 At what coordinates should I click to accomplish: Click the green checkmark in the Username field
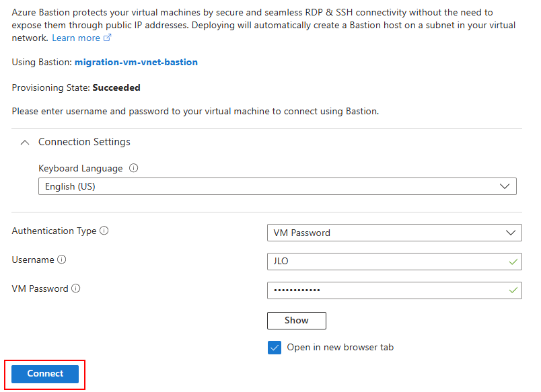pyautogui.click(x=513, y=262)
